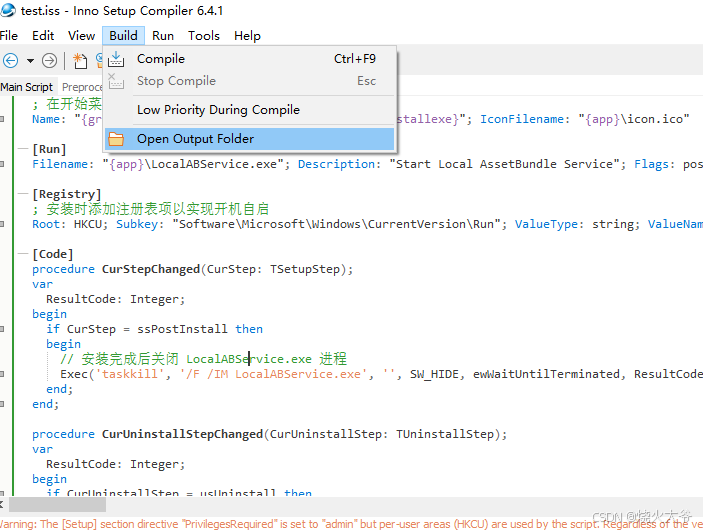Open the File menu
The height and width of the screenshot is (530, 703).
(x=9, y=36)
